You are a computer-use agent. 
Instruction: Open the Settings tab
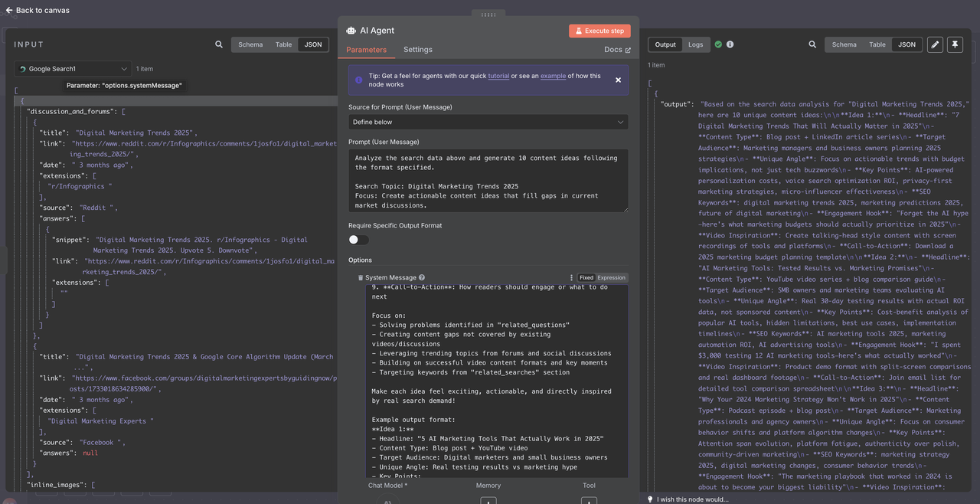[418, 50]
